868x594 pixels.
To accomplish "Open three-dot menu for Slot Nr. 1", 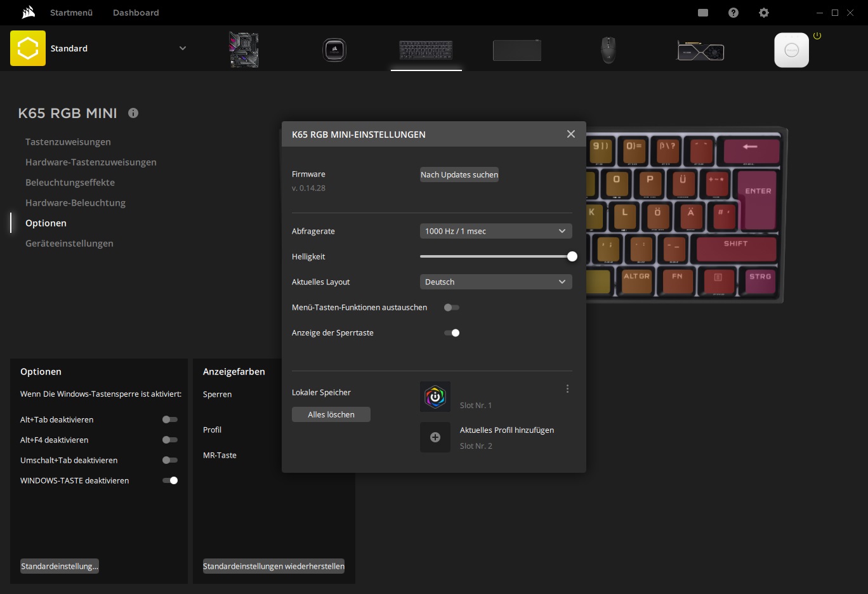I will click(567, 389).
